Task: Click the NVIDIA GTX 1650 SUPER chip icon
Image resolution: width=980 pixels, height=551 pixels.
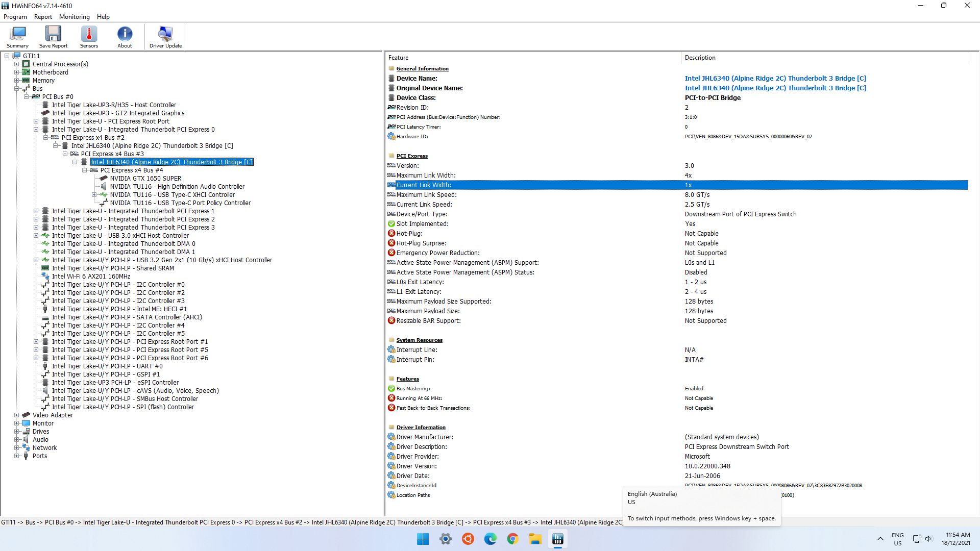Action: 104,178
